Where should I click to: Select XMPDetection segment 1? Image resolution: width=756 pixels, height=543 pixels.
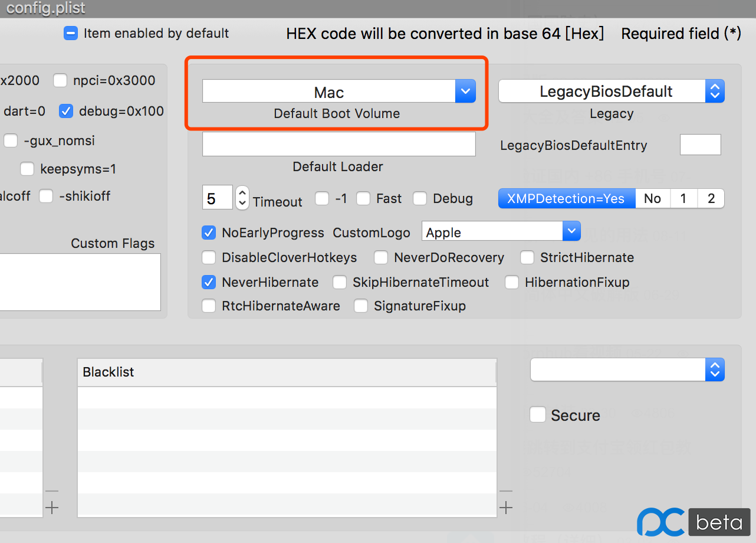coord(683,198)
